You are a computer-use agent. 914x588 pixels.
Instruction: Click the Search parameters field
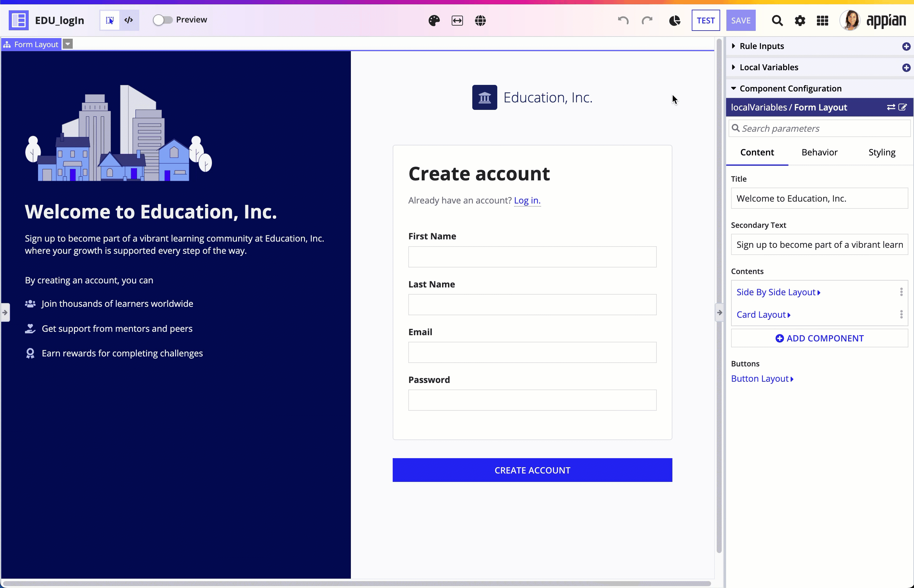819,129
